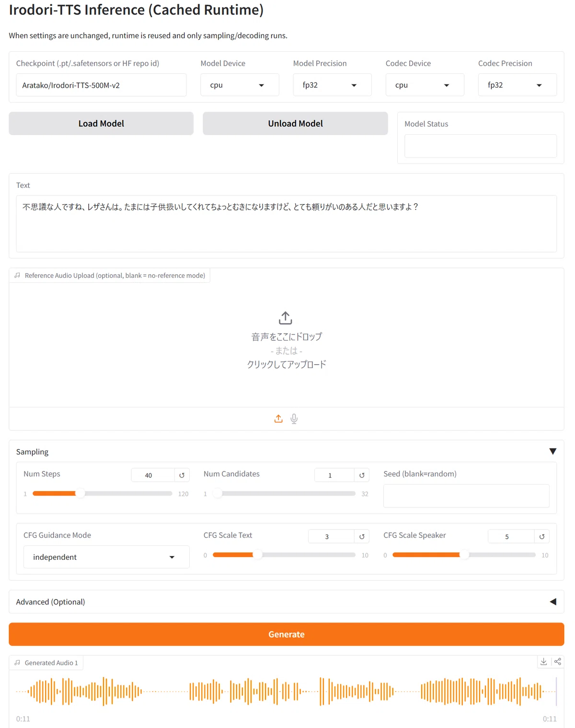
Task: Click the Model Status text box
Action: [481, 146]
